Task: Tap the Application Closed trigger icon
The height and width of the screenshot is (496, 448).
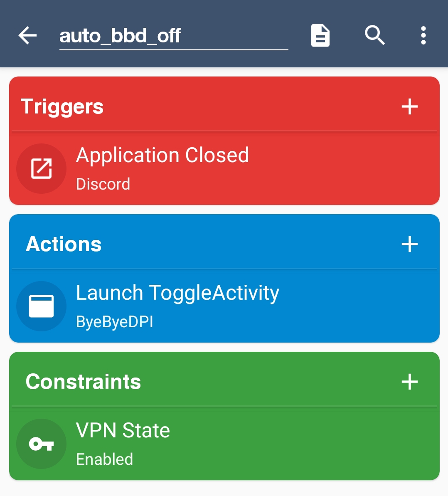Action: (x=41, y=168)
